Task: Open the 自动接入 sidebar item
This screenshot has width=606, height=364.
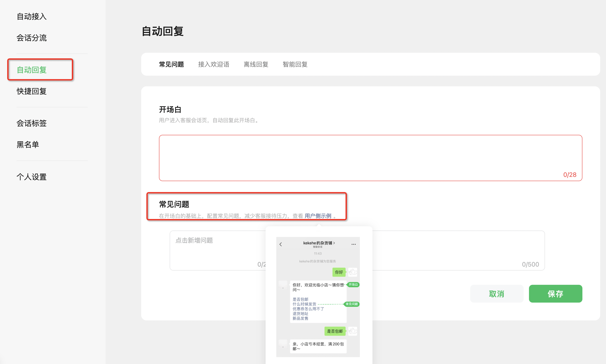Action: click(x=31, y=16)
